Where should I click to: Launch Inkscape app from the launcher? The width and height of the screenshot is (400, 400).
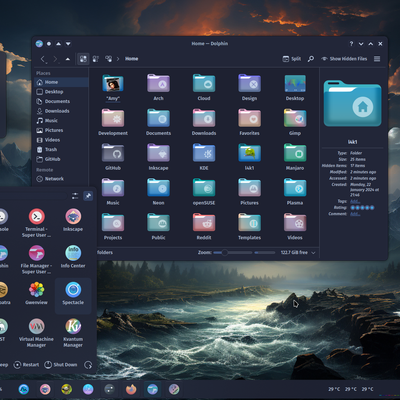pos(73,220)
